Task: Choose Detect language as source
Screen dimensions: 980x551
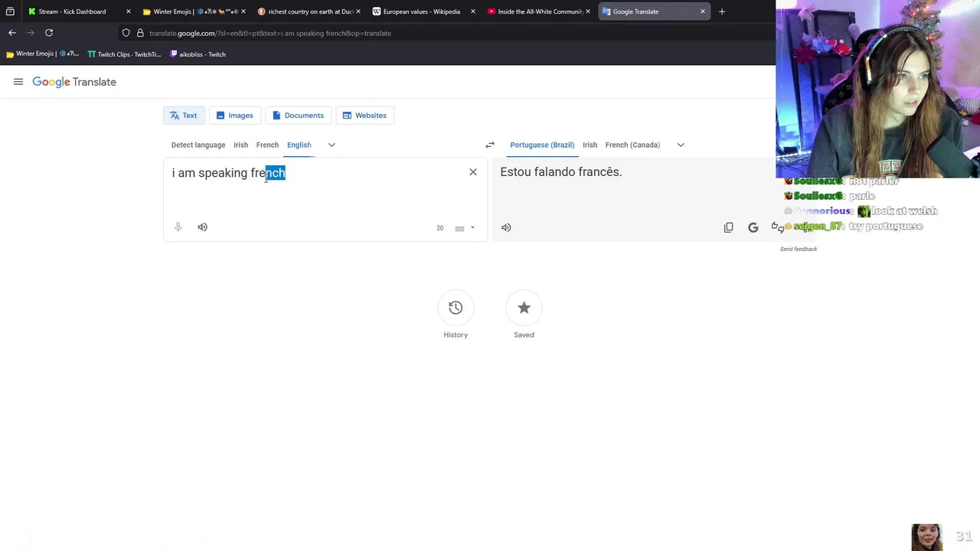Action: [198, 145]
